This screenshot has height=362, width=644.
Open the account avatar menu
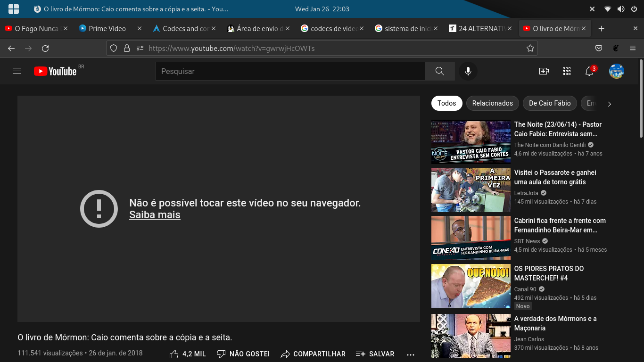617,71
